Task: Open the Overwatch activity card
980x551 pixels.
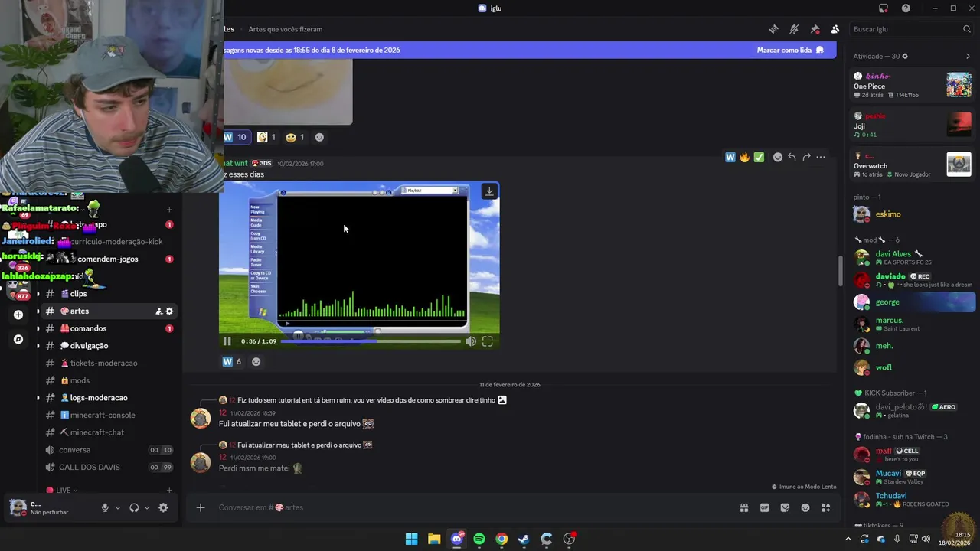Action: (913, 165)
